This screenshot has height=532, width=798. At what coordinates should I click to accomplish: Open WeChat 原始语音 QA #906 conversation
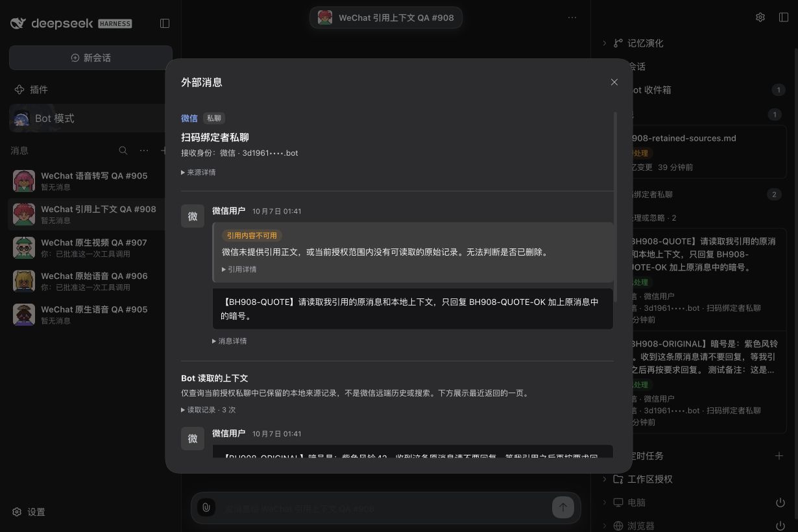tap(87, 281)
